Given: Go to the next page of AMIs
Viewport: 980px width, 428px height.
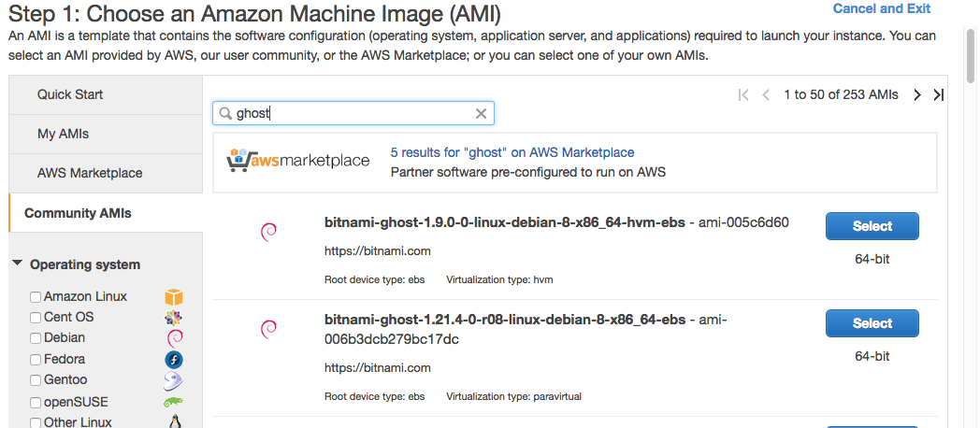Looking at the screenshot, I should pyautogui.click(x=917, y=94).
